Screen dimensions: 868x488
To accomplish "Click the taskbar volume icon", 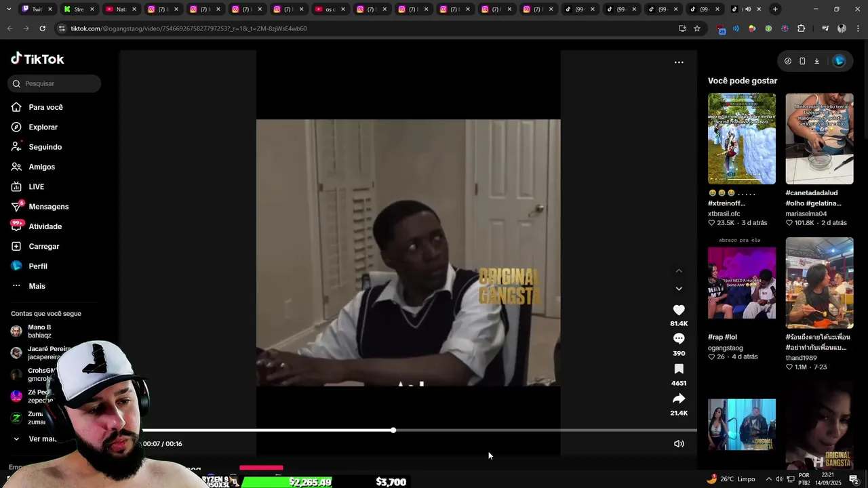I will [778, 479].
